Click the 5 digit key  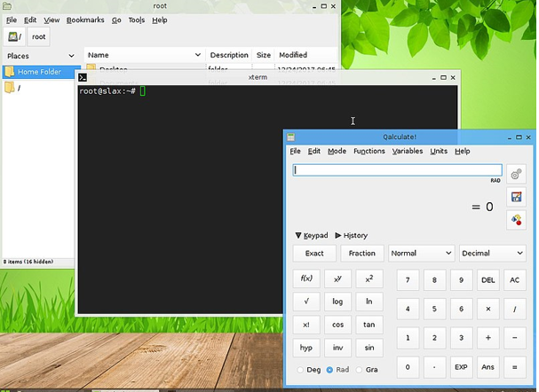pos(434,309)
